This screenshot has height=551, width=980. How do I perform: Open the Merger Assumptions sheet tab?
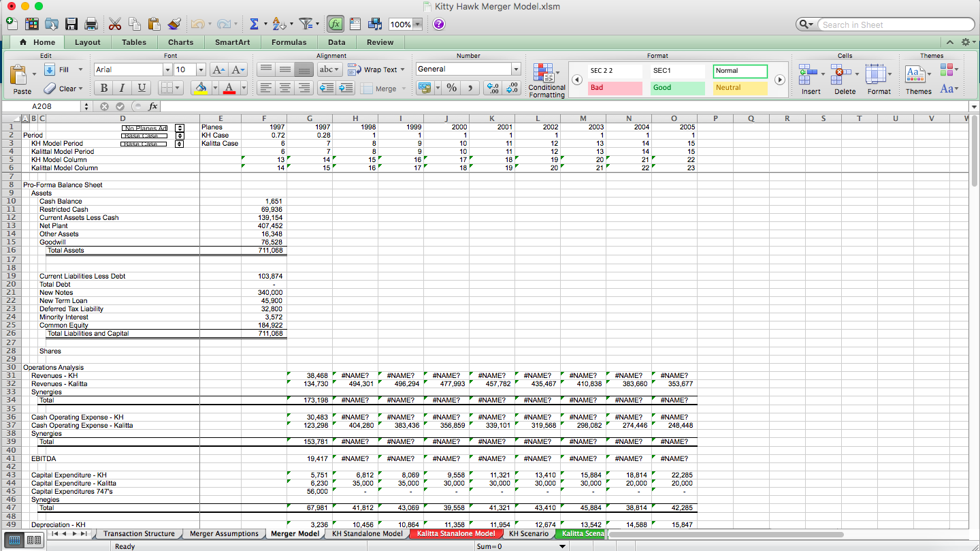(x=224, y=534)
